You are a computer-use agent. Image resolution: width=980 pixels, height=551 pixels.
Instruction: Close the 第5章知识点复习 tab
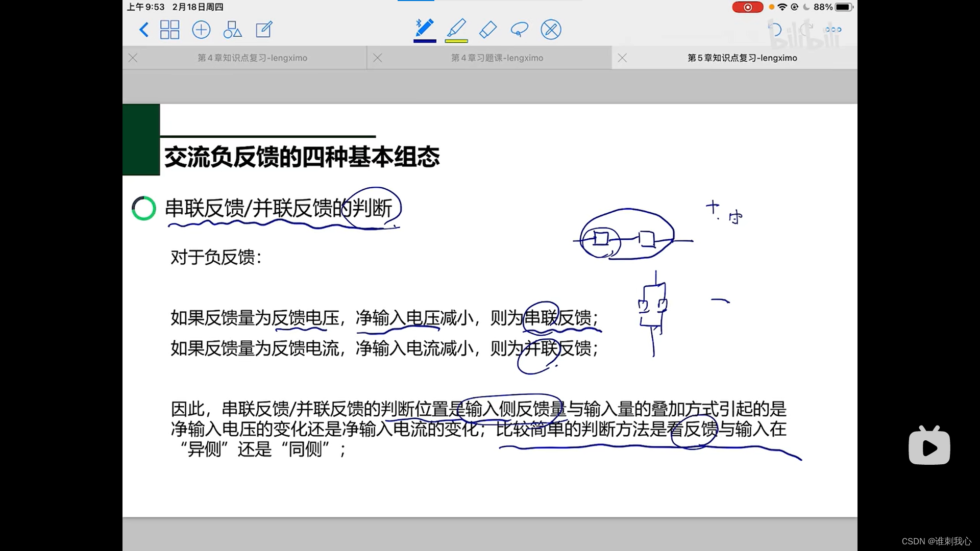click(x=622, y=58)
